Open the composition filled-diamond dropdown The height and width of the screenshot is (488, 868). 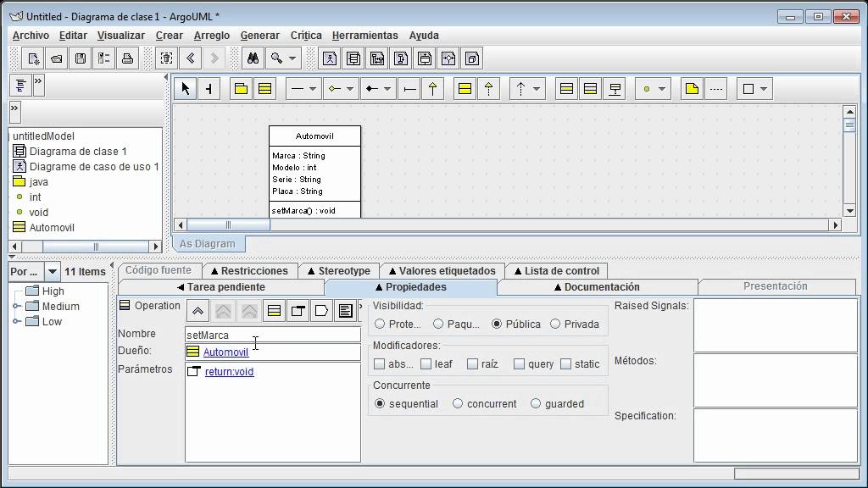point(387,88)
